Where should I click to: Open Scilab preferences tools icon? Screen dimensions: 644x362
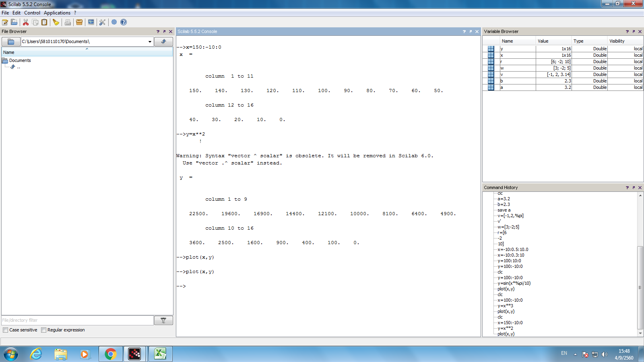pos(102,22)
